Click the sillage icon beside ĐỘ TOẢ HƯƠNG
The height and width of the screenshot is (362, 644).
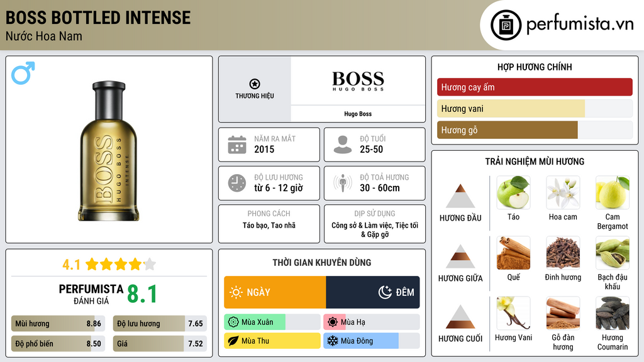pyautogui.click(x=343, y=183)
